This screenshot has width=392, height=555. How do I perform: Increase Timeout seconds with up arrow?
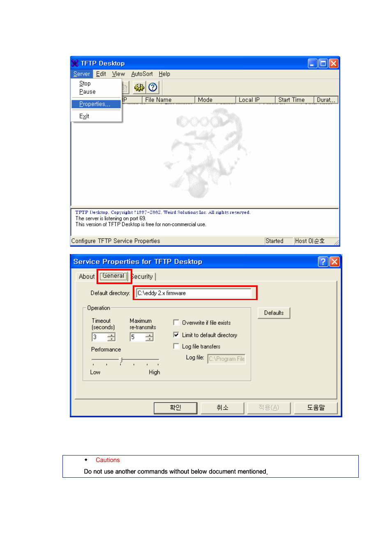click(111, 335)
